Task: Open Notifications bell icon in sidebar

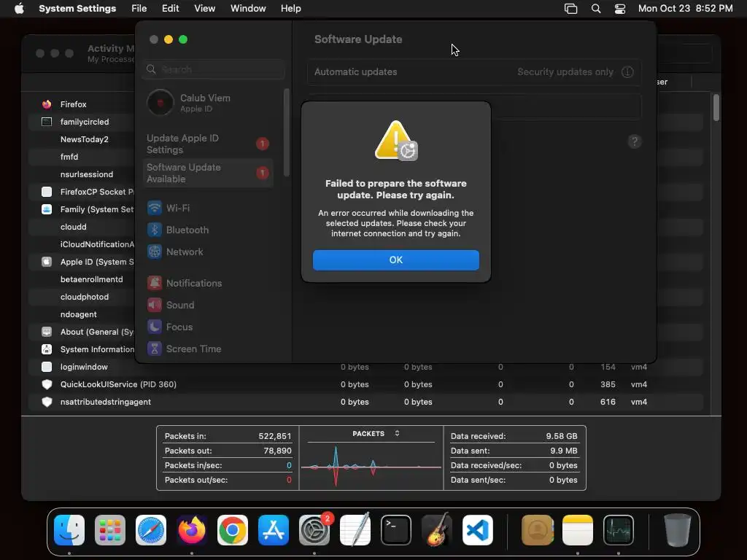Action: coord(155,284)
